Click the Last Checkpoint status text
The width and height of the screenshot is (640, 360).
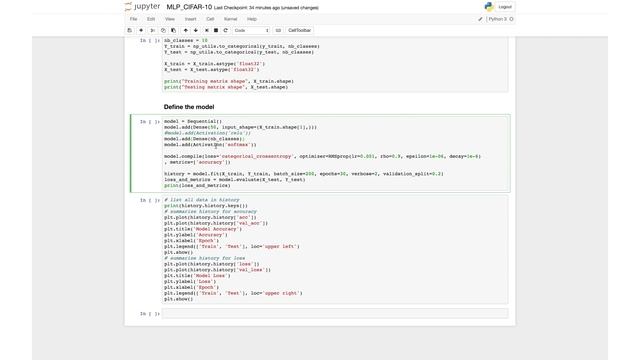tap(266, 8)
